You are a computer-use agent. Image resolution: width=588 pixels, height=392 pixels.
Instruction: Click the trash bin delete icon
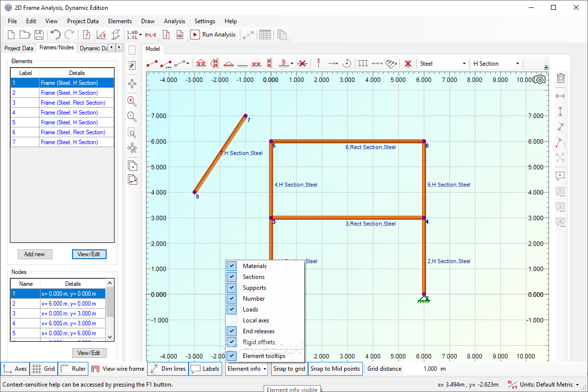pyautogui.click(x=561, y=78)
